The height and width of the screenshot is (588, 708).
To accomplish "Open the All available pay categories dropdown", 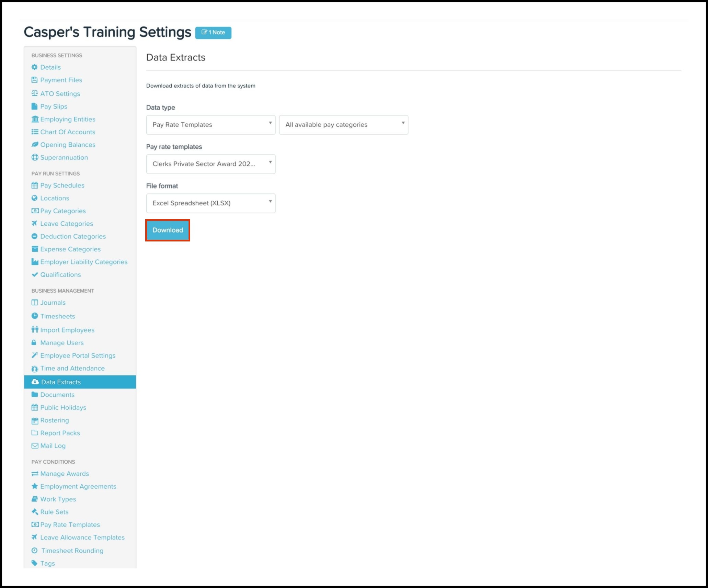I will (344, 125).
